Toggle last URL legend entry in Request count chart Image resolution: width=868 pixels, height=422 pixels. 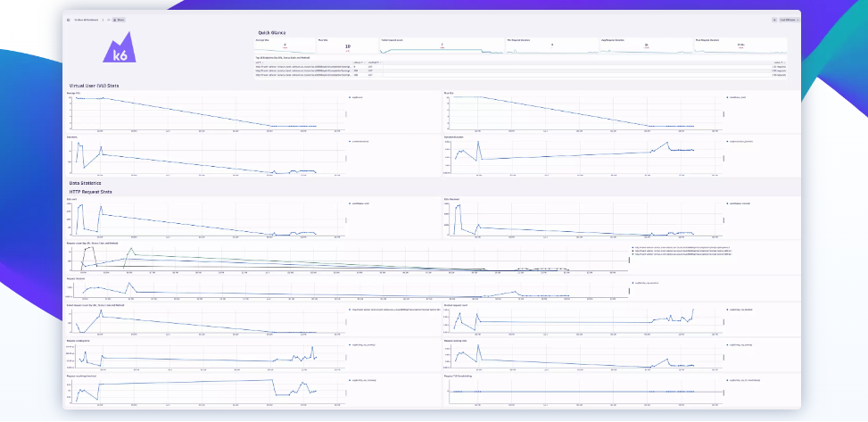682,254
